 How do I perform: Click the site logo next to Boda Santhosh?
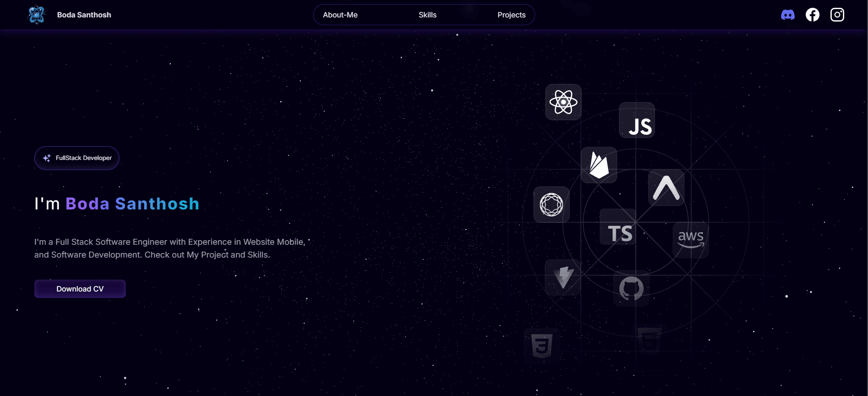coord(37,15)
